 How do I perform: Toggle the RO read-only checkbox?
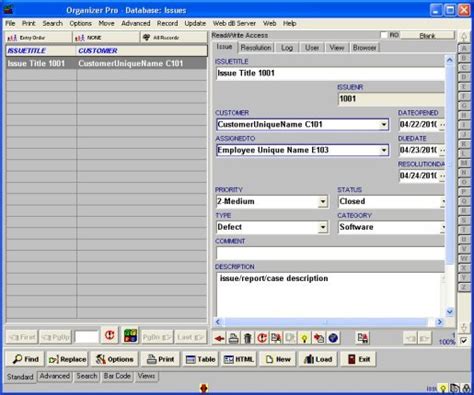[x=384, y=35]
